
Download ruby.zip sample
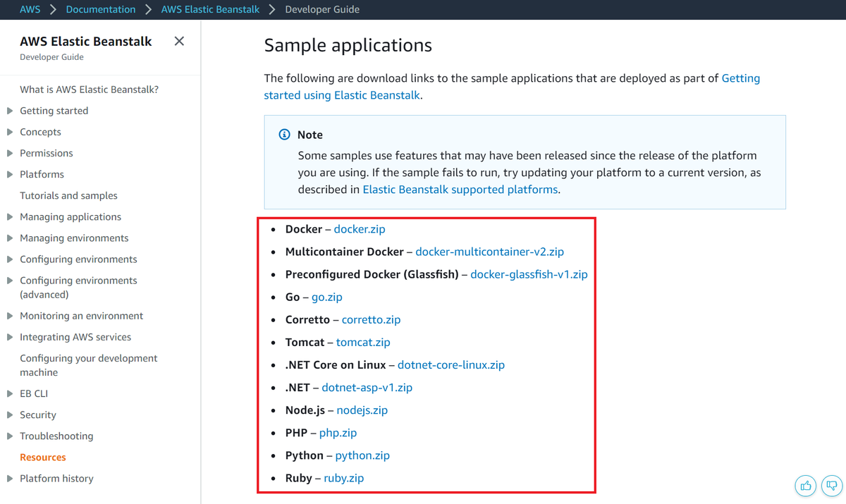tap(344, 477)
